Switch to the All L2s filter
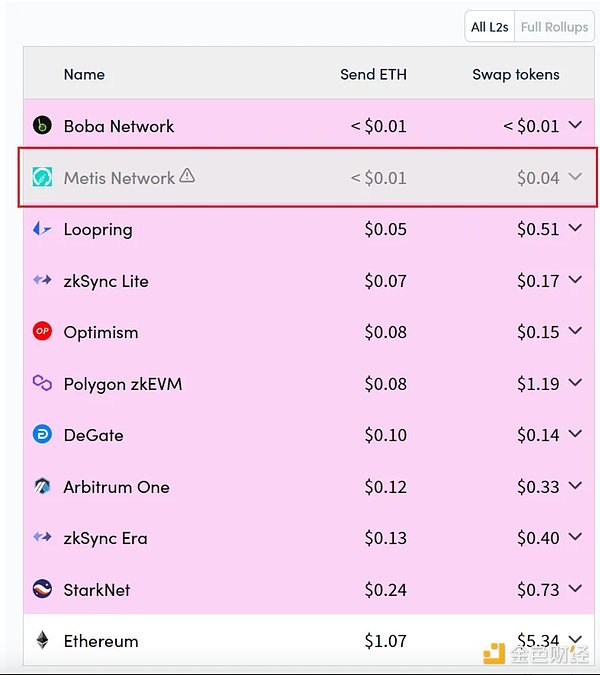 click(x=492, y=27)
